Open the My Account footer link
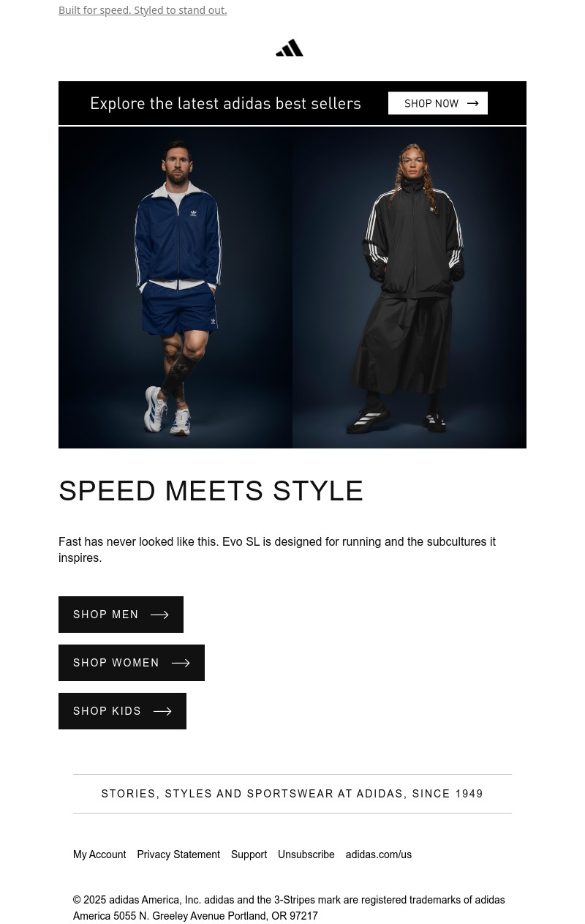Screen dimensions: 585x924 [x=99, y=854]
